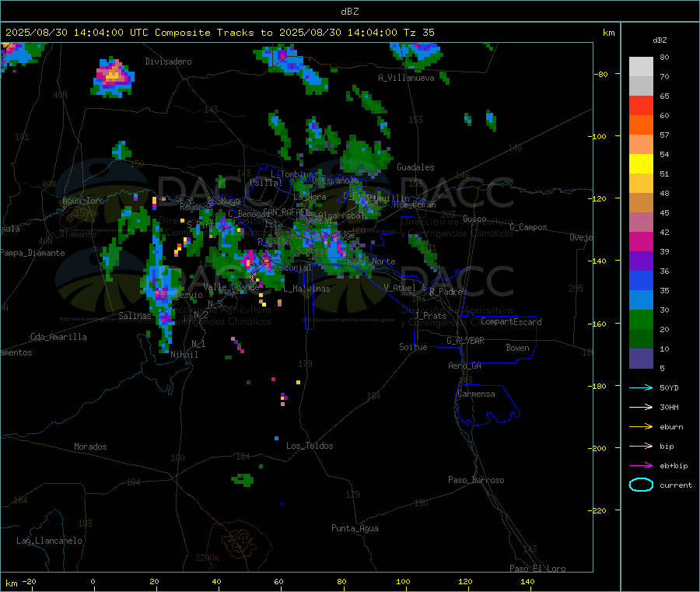This screenshot has width=700, height=592.
Task: Click the 'V_Atuel' place label
Action: click(400, 288)
